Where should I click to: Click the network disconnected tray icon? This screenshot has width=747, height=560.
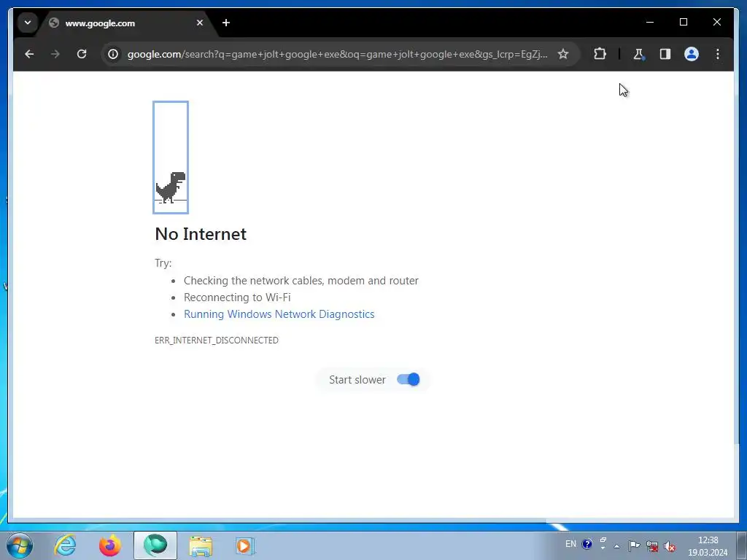point(652,546)
